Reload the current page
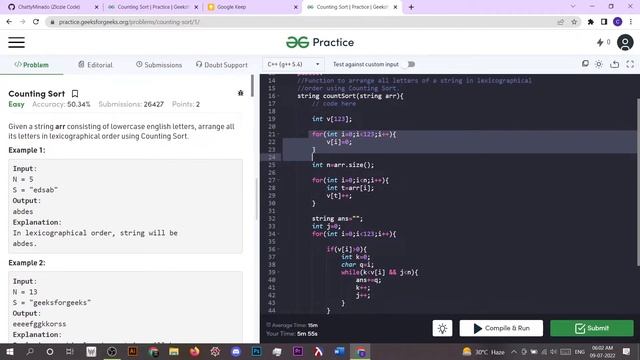 click(36, 22)
